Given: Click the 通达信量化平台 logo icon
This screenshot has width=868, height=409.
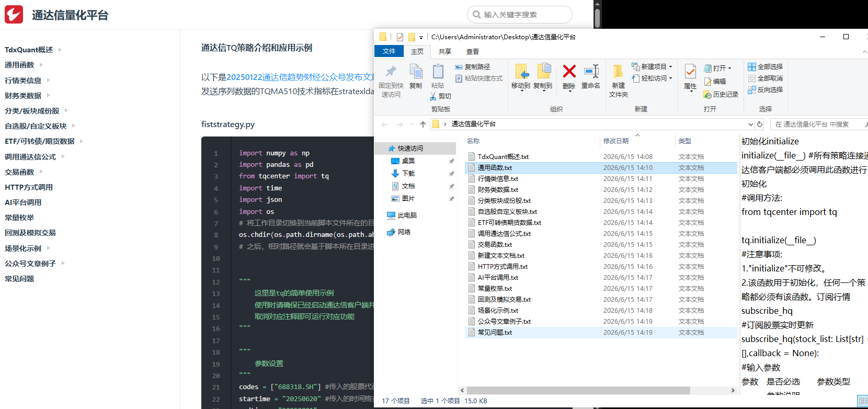Looking at the screenshot, I should tap(14, 15).
